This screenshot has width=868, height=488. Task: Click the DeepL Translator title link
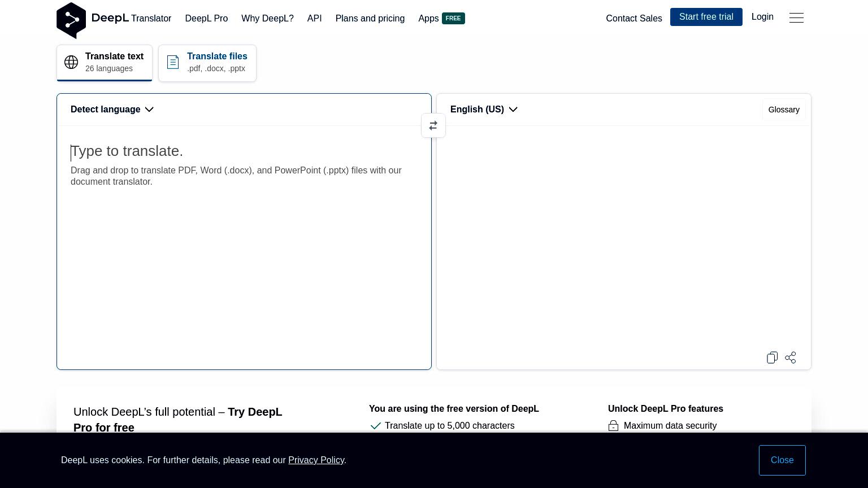click(x=131, y=18)
